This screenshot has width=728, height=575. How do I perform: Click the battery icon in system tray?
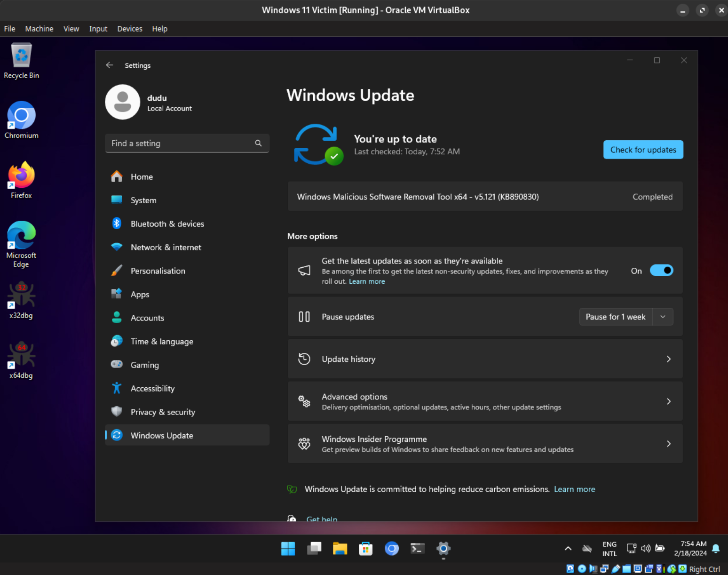(660, 548)
